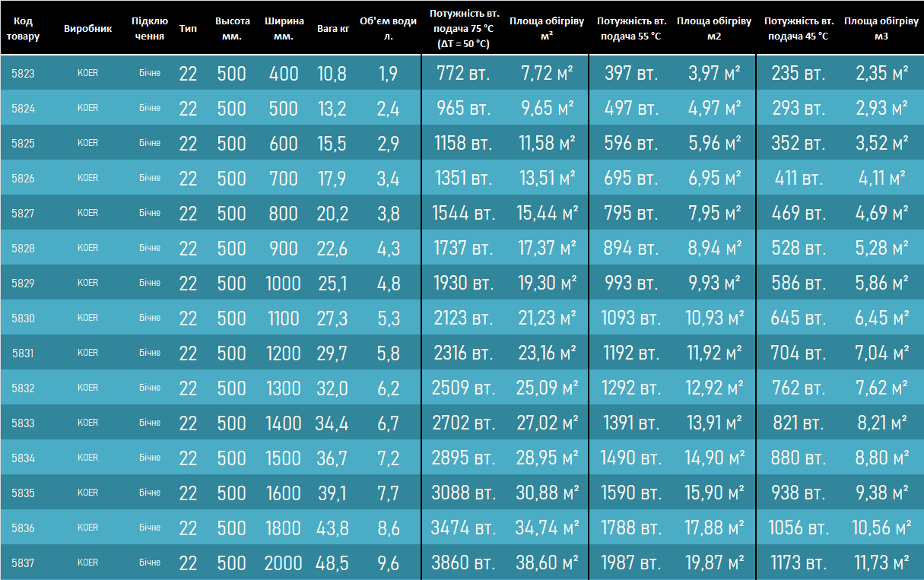
Task: Select the 19,30 м² heating area cell
Action: click(x=548, y=284)
